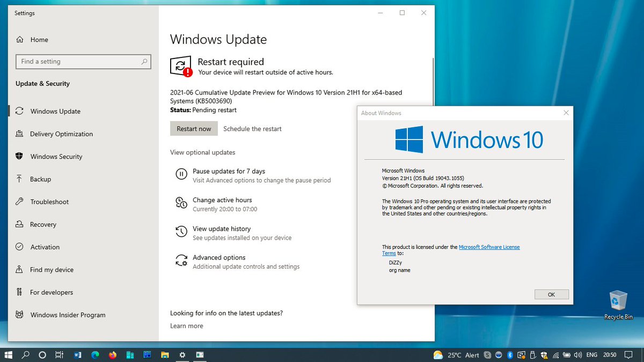The width and height of the screenshot is (644, 362).
Task: Click the About Windows taskbar button
Action: coord(200,355)
